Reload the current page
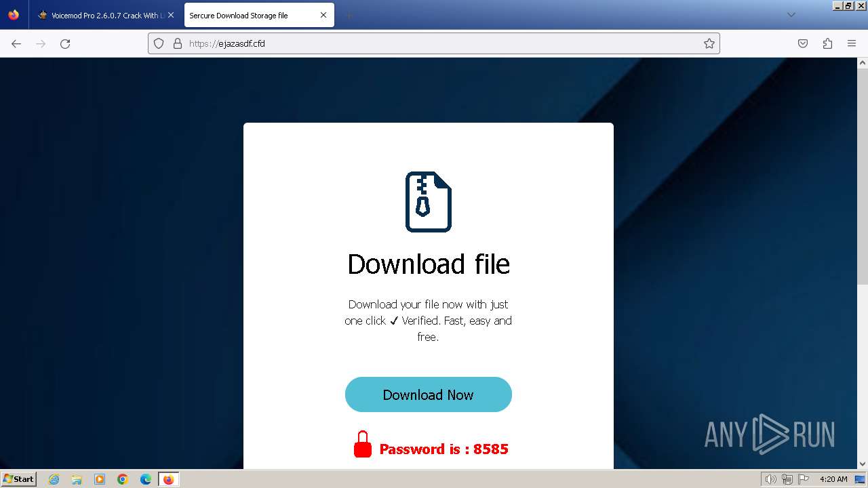 [x=65, y=43]
